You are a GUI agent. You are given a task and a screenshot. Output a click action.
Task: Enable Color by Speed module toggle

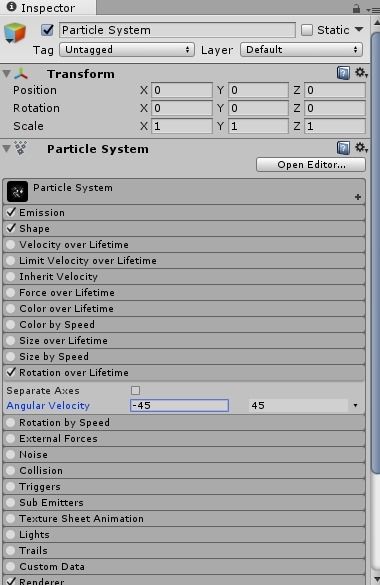11,325
